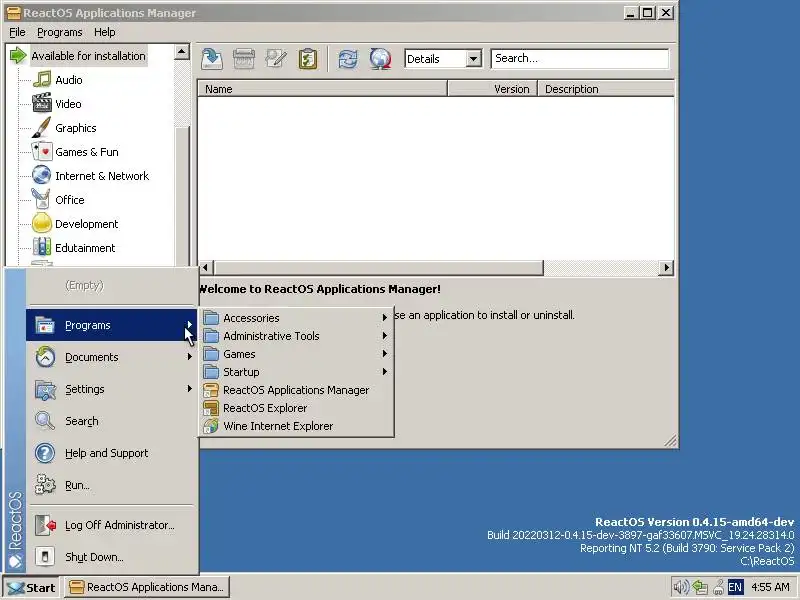Click the Internet & Network globe icon
The height and width of the screenshot is (600, 800).
point(41,175)
